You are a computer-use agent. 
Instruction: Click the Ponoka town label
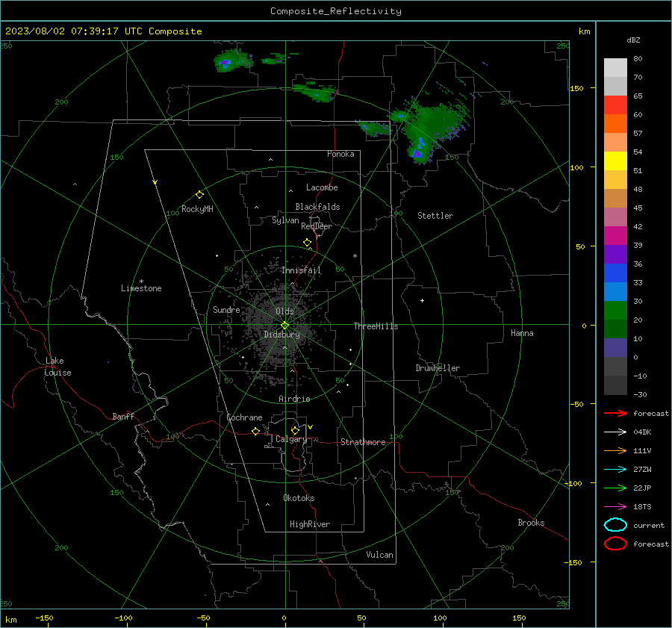pyautogui.click(x=340, y=154)
